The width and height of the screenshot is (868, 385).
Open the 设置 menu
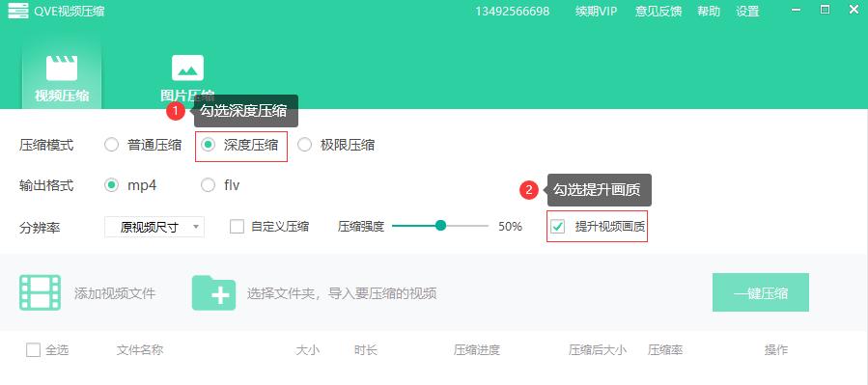tap(747, 11)
